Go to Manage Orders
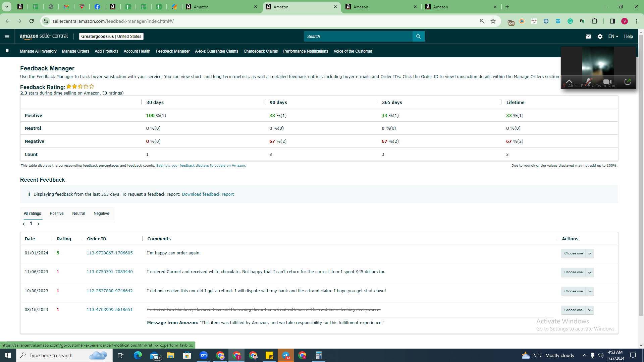 pos(75,51)
